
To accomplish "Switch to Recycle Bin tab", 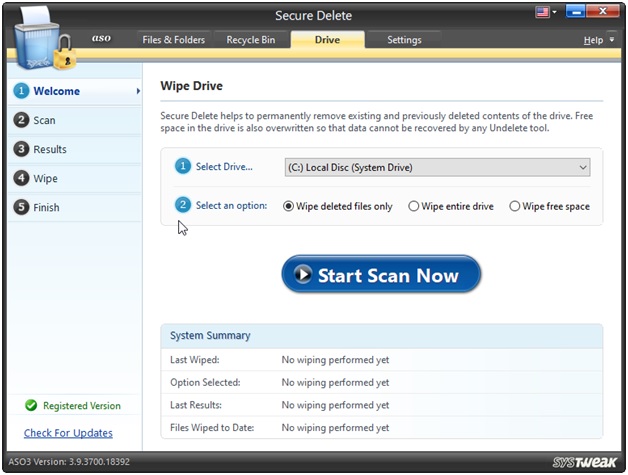I will point(251,40).
